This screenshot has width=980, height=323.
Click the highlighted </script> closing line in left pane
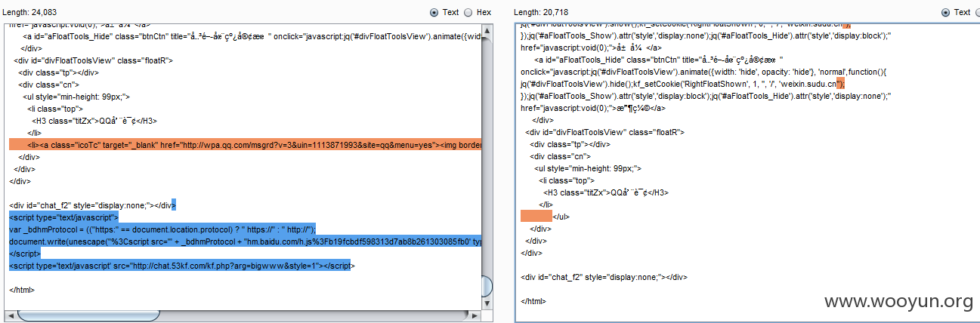24,253
